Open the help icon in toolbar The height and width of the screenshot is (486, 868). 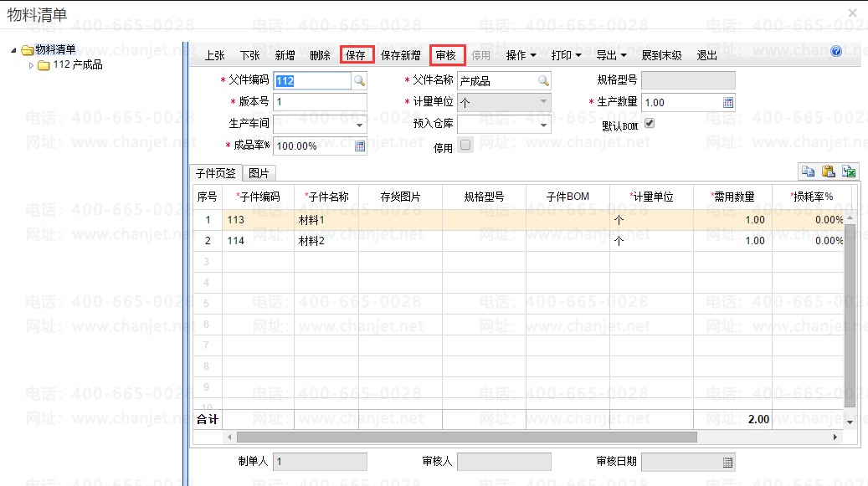(836, 51)
